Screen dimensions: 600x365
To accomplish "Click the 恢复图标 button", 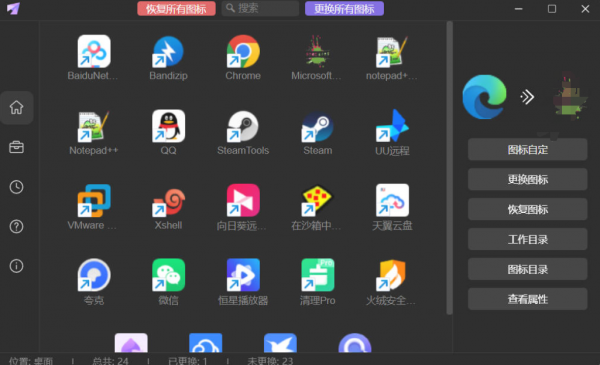I will (528, 209).
